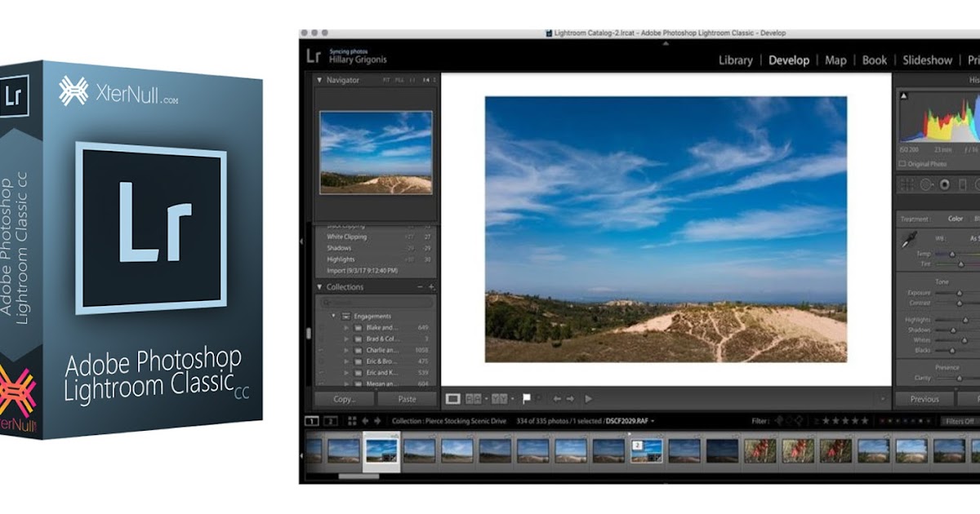Screen dimensions: 980x514
Task: Go to previous photo arrow in toolbar
Action: point(557,399)
